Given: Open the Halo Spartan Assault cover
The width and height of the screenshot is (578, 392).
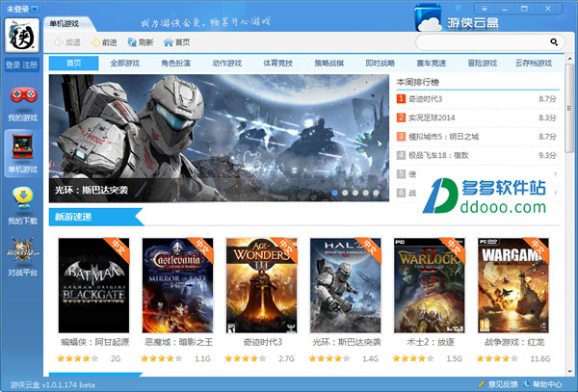Looking at the screenshot, I should [346, 285].
